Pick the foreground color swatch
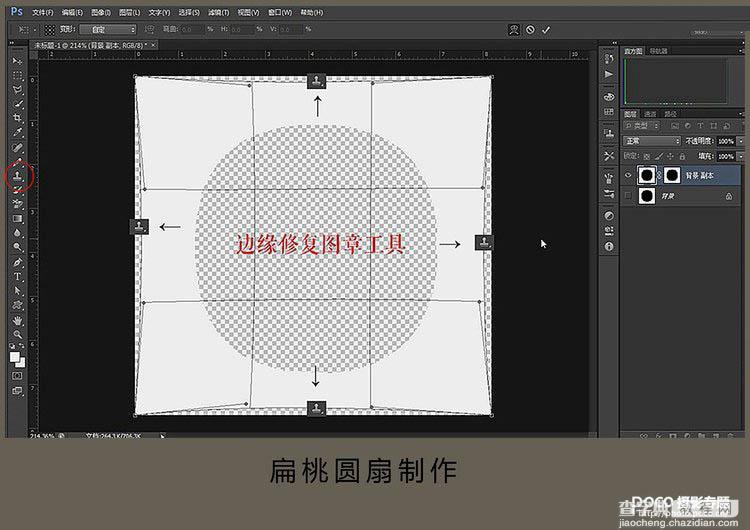 (14, 357)
